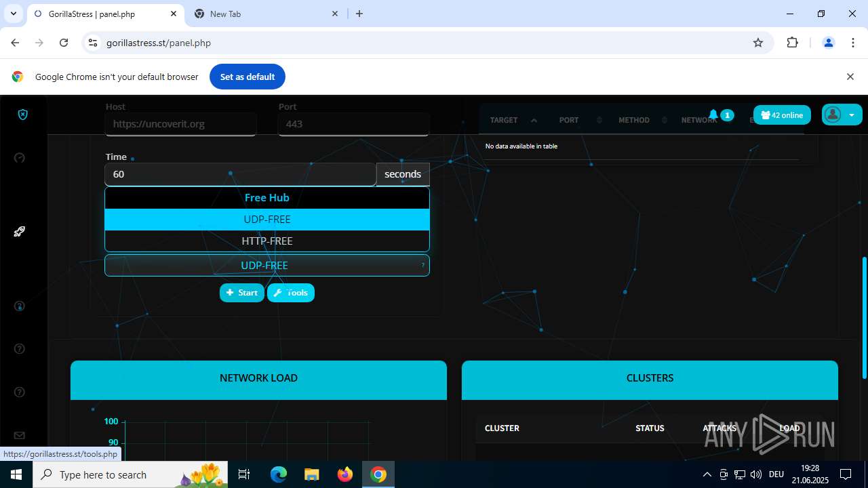The image size is (868, 488).
Task: Open Windows Start menu
Action: (x=16, y=474)
